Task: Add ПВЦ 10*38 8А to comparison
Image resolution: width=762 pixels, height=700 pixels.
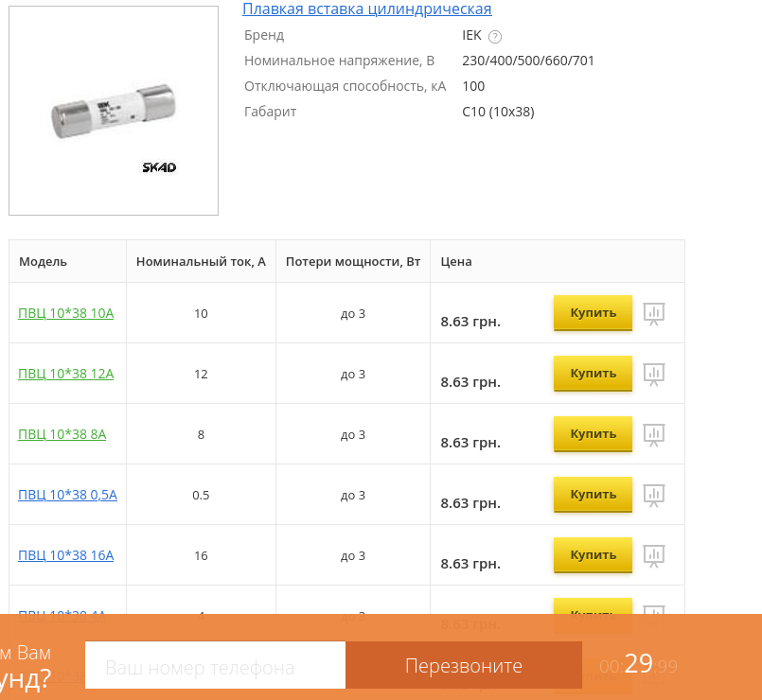Action: point(654,435)
